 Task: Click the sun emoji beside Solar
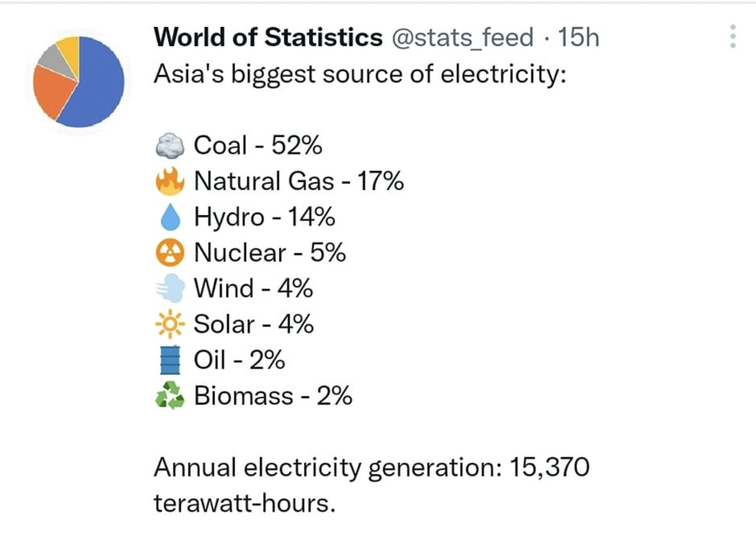170,325
